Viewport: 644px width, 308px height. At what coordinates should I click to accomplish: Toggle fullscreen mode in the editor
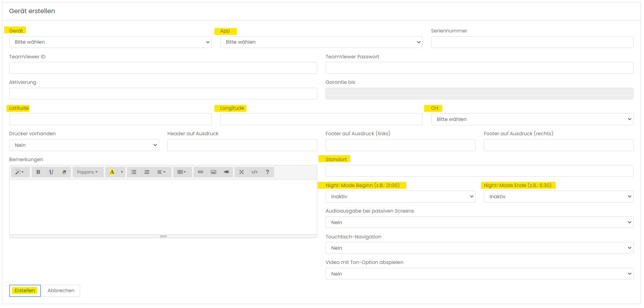(241, 172)
